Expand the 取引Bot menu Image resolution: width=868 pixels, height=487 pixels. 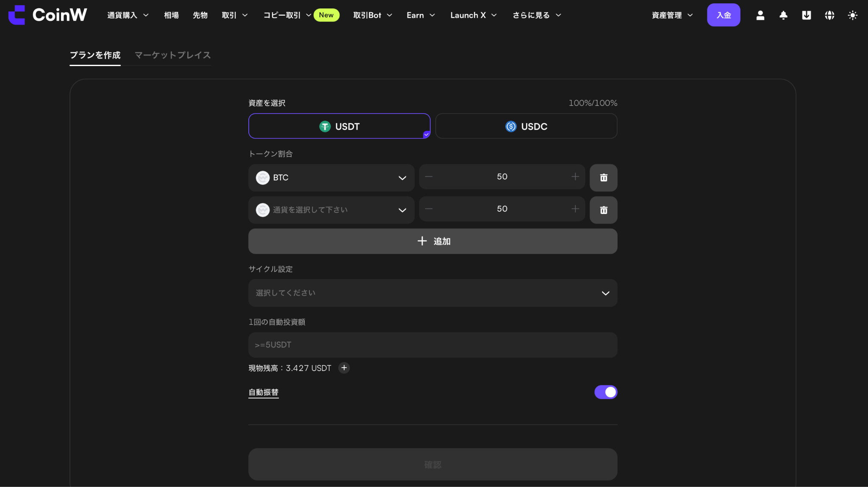coord(373,15)
